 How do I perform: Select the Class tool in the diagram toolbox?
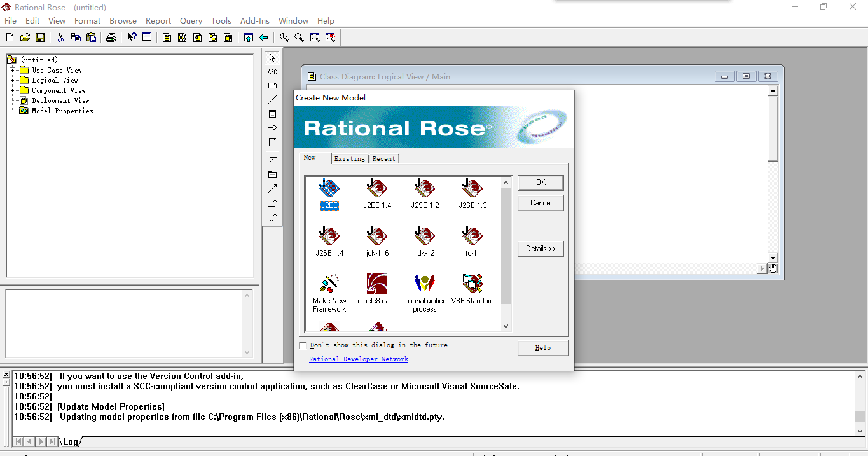pos(272,113)
